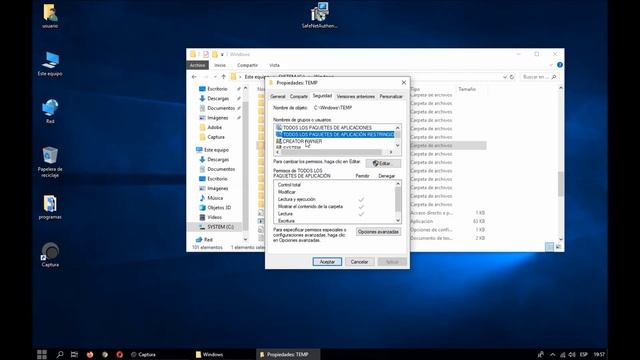The height and width of the screenshot is (360, 640).
Task: Open the Personalizar tab
Action: [391, 97]
